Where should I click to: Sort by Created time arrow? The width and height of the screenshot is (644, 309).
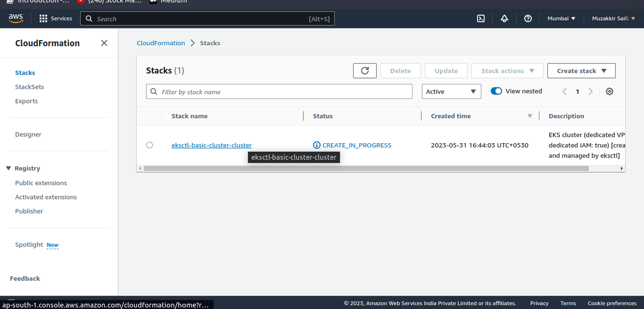(529, 116)
